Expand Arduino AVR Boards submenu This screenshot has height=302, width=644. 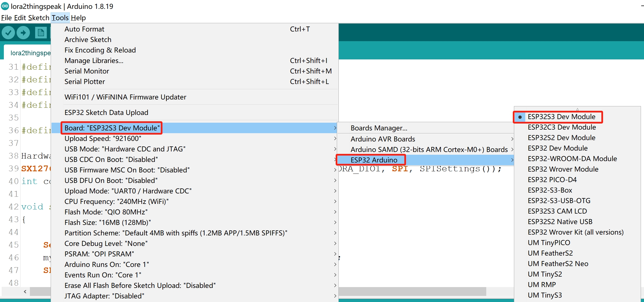[426, 139]
